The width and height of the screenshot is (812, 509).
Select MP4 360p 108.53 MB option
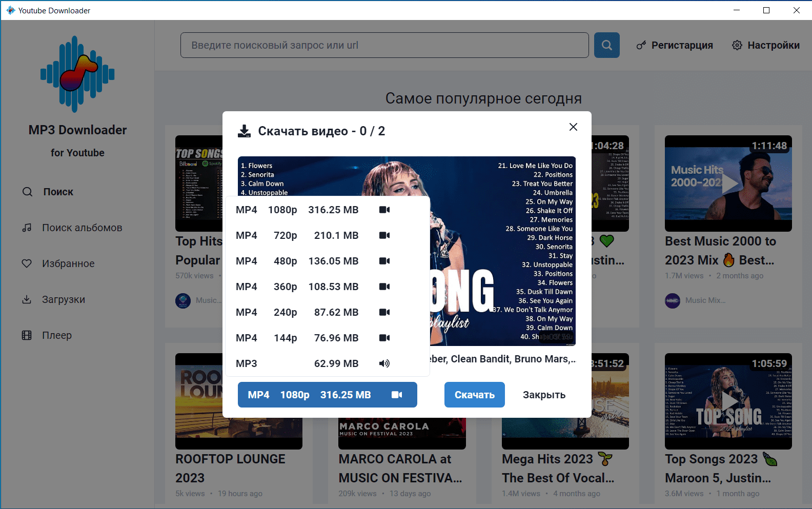tap(328, 287)
